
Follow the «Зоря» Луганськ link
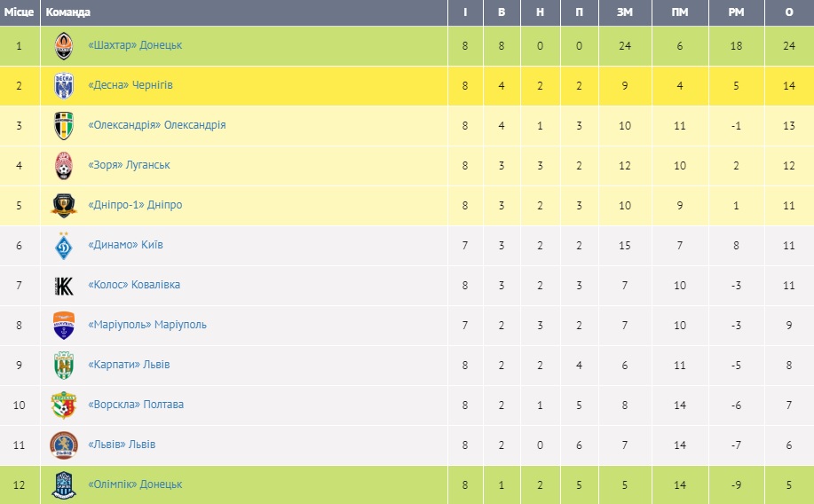pos(129,165)
